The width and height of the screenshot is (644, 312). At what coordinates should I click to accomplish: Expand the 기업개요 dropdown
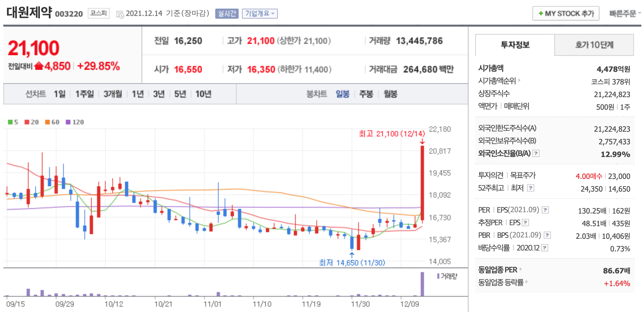tap(260, 14)
